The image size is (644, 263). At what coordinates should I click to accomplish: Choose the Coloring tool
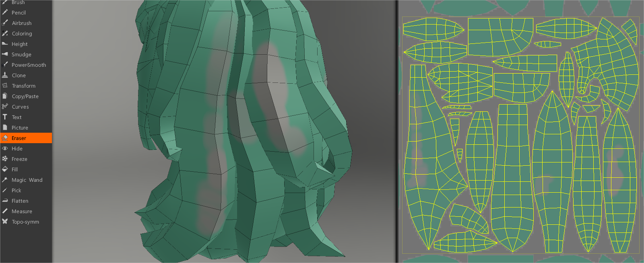coord(22,34)
